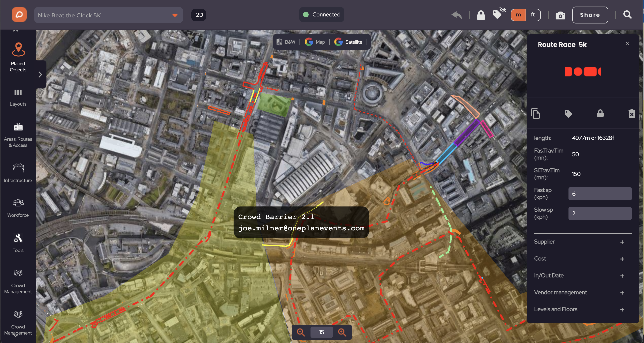Screen dimensions: 644x343
Task: Toggle label visibility tag icon in toolbar
Action: tap(499, 14)
